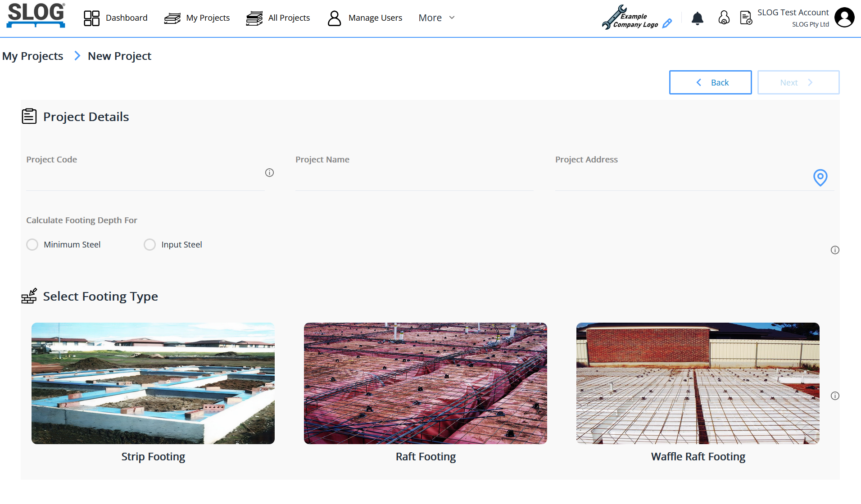This screenshot has width=861, height=504.
Task: Click the pencil edit company logo icon
Action: click(667, 23)
